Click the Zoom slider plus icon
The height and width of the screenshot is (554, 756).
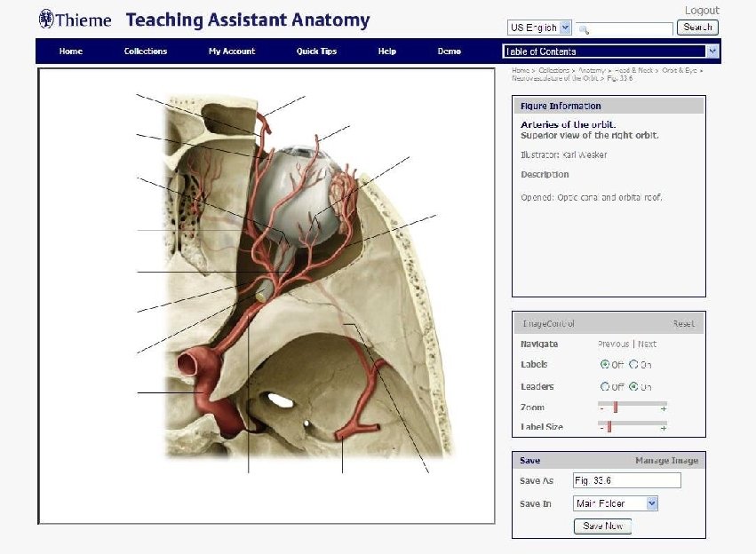[x=664, y=408]
